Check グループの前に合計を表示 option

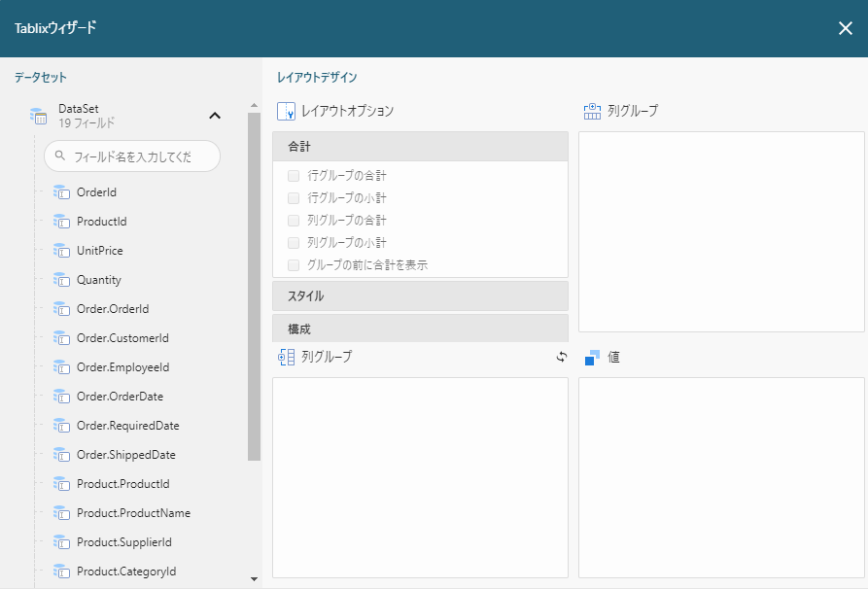coord(294,264)
